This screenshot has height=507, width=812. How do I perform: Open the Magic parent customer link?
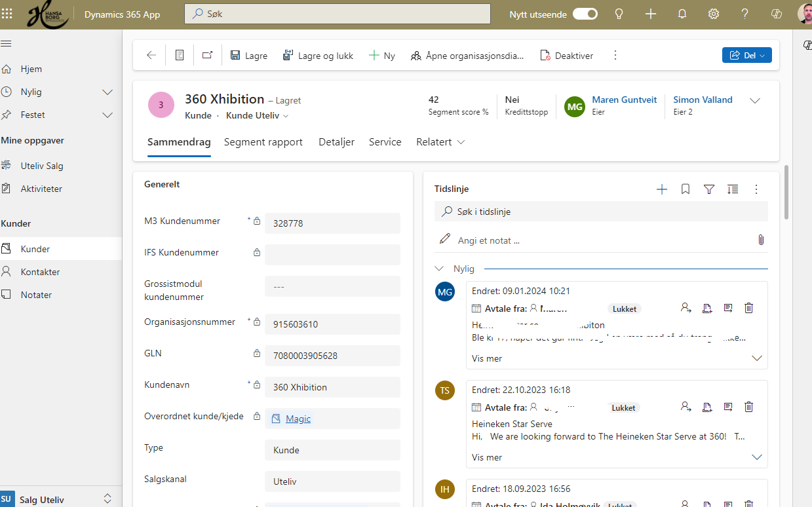[298, 419]
